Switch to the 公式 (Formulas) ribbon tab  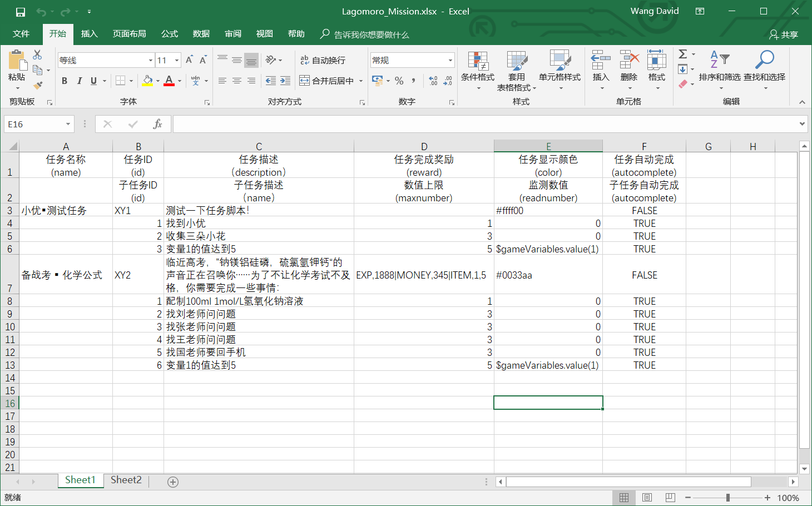click(170, 34)
